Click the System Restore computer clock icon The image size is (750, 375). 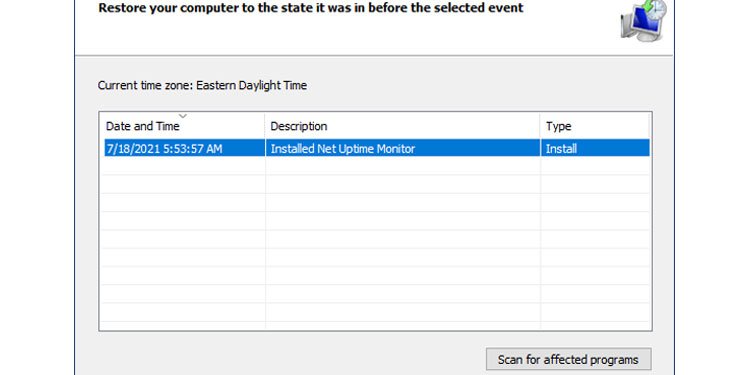[643, 20]
